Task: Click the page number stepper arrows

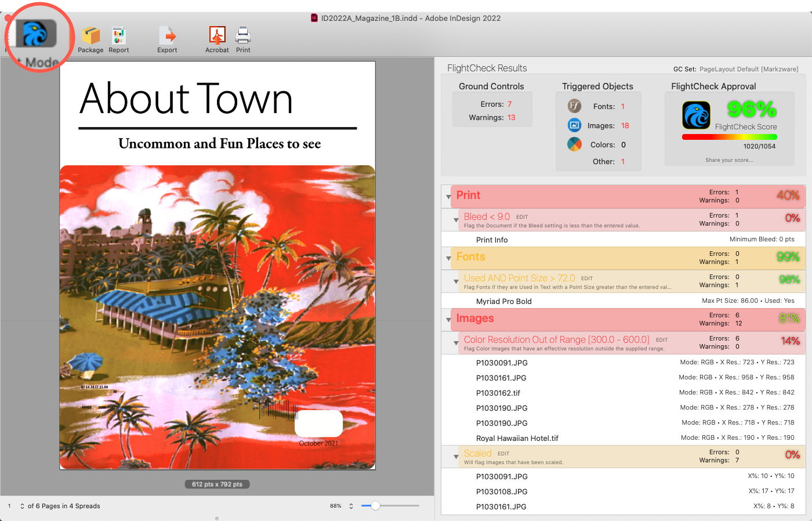Action: [22, 506]
